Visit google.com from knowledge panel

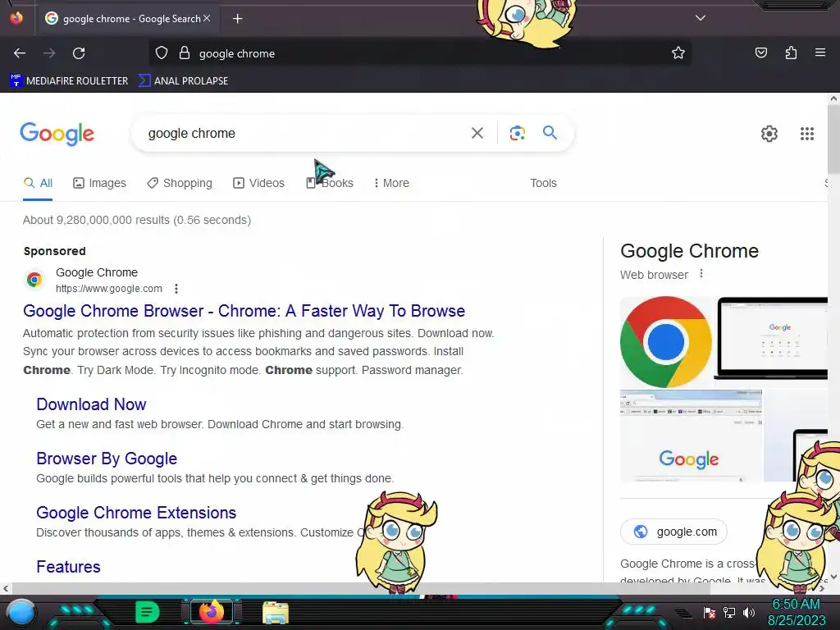coord(674,532)
